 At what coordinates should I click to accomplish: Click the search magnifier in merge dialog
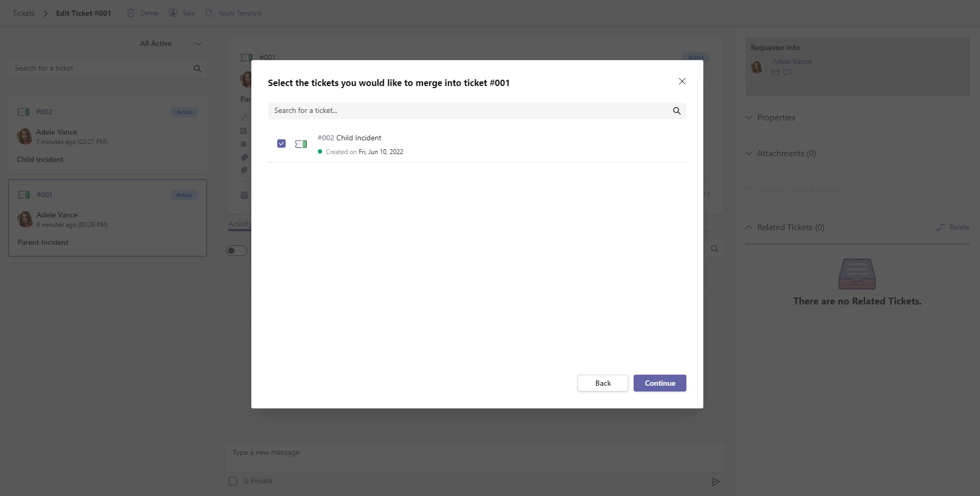tap(676, 111)
